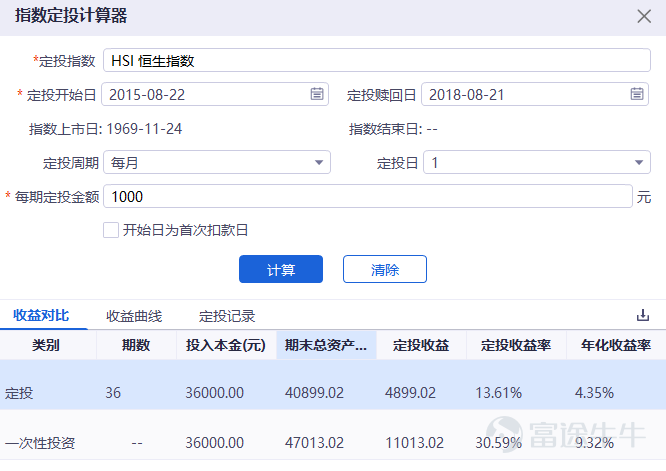This screenshot has width=666, height=471.
Task: Sort by 期数 column header
Action: pyautogui.click(x=136, y=345)
